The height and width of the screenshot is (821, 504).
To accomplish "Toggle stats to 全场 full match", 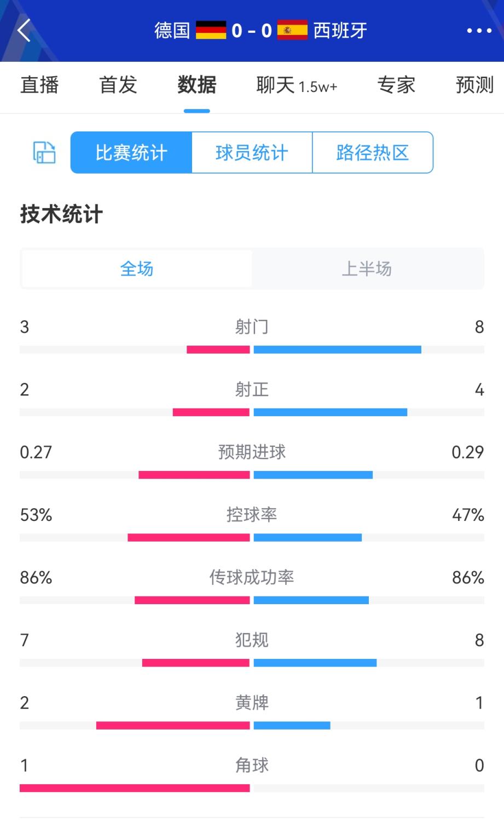I will click(137, 269).
